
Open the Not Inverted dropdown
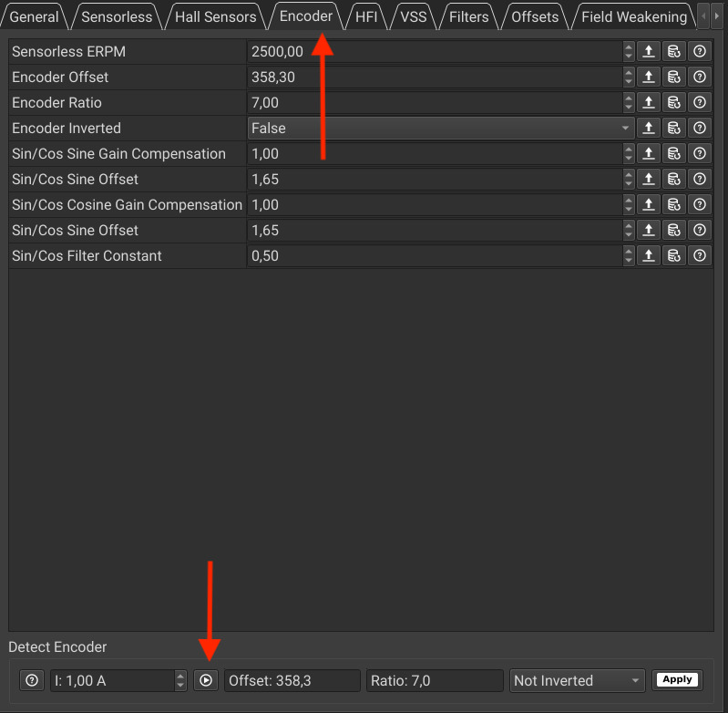click(x=577, y=681)
